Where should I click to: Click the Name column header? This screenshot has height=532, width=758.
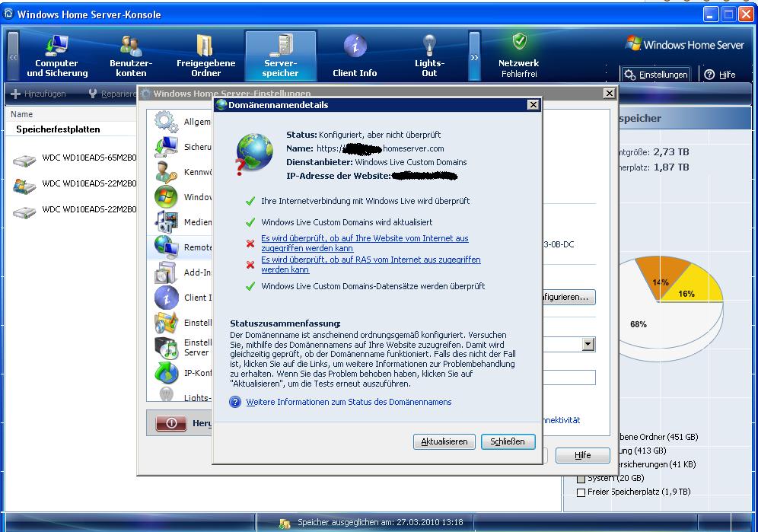pos(22,114)
